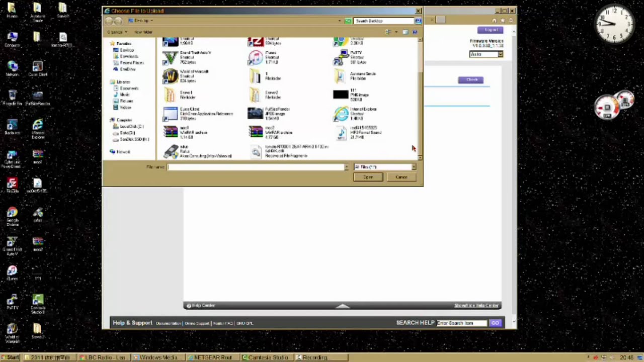Select the Internet Explorer shortcut in file list
Screen dimensions: 644x362
coord(355,114)
